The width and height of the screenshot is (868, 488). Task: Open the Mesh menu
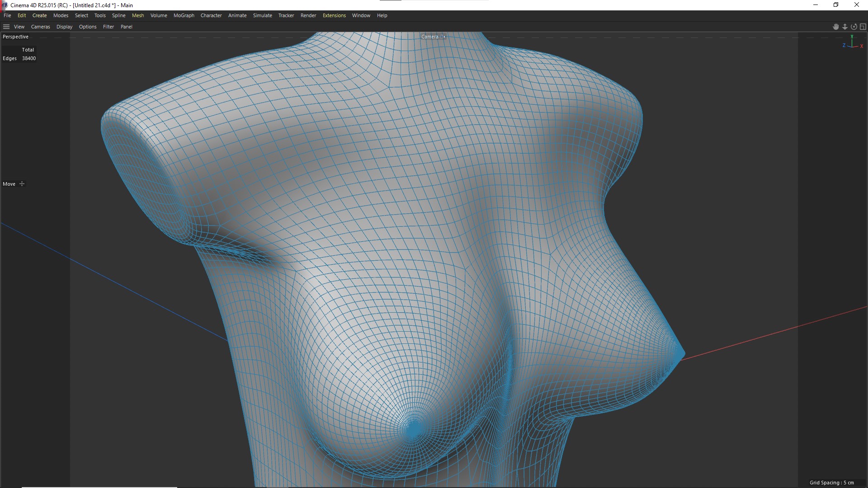[138, 15]
